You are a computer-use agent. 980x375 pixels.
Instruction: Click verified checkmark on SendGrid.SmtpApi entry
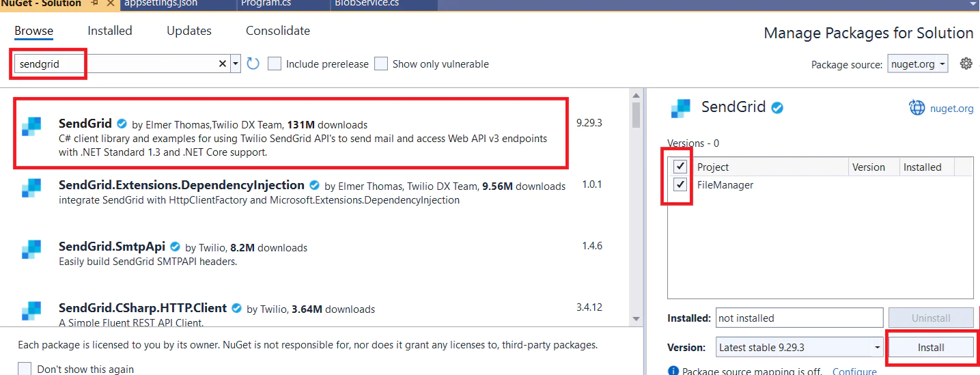click(176, 247)
